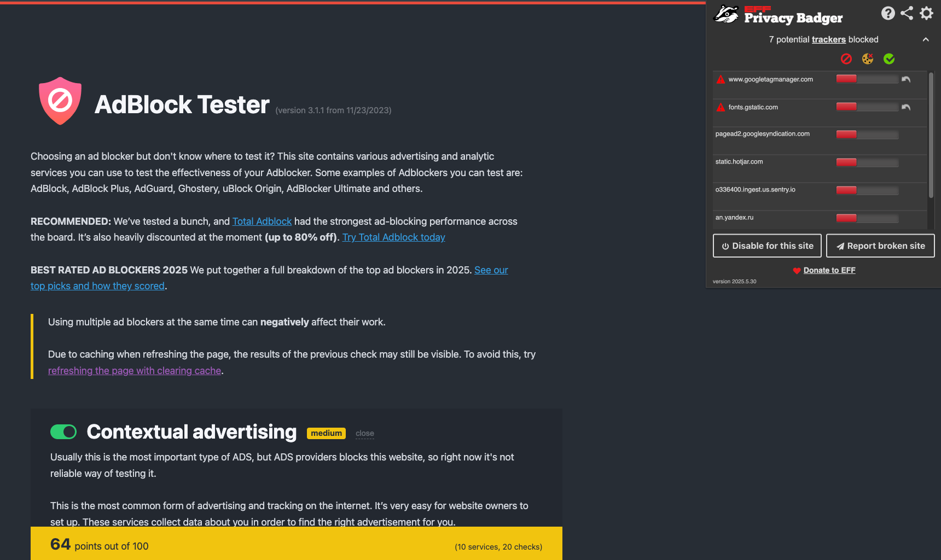Click Report broken site button
The height and width of the screenshot is (560, 941).
pos(880,246)
